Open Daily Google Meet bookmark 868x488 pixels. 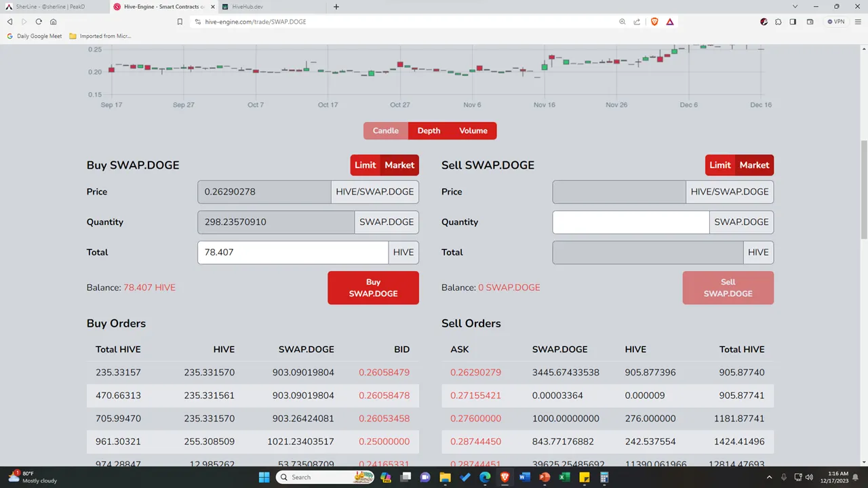tap(35, 36)
